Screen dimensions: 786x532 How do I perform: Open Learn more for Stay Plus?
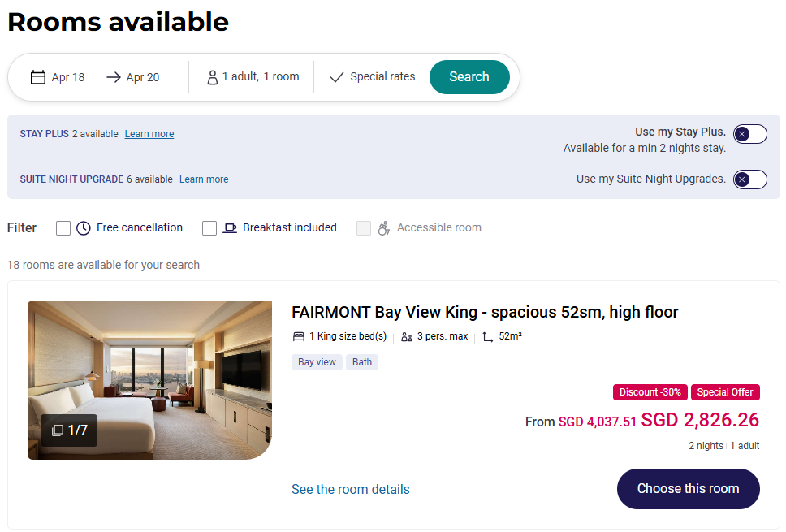point(149,134)
